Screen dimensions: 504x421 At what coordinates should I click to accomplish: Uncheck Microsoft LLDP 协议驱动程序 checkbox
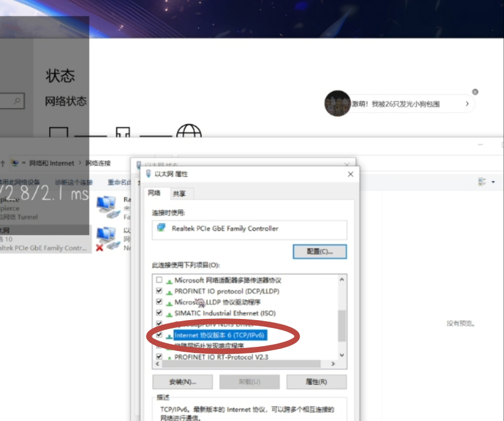pyautogui.click(x=159, y=302)
